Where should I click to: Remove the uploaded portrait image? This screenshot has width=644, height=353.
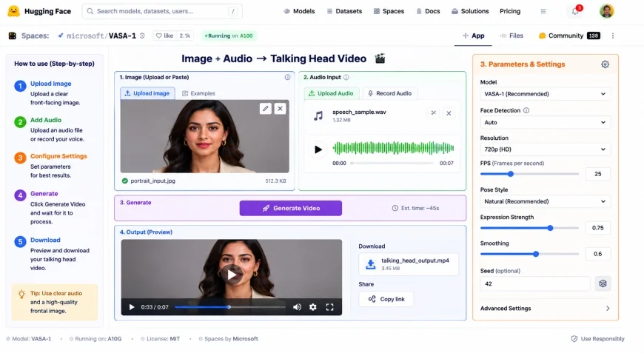pyautogui.click(x=280, y=108)
